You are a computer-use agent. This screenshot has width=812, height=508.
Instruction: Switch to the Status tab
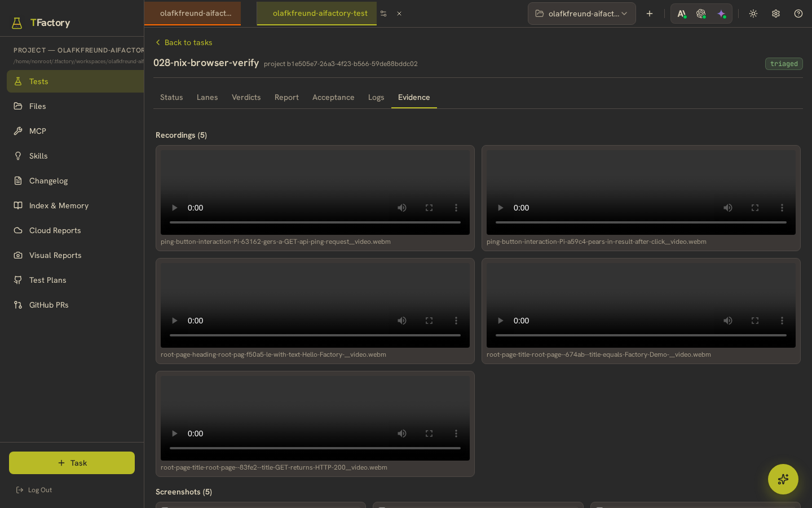click(171, 97)
